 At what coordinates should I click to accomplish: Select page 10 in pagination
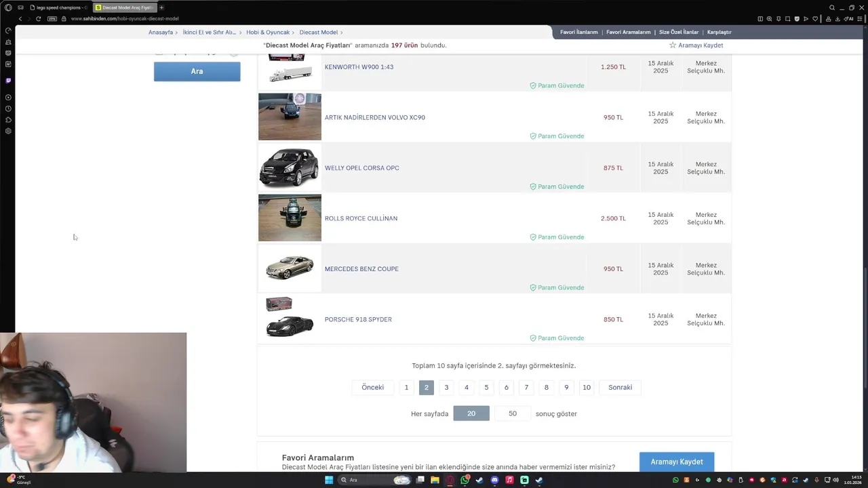[x=587, y=387]
